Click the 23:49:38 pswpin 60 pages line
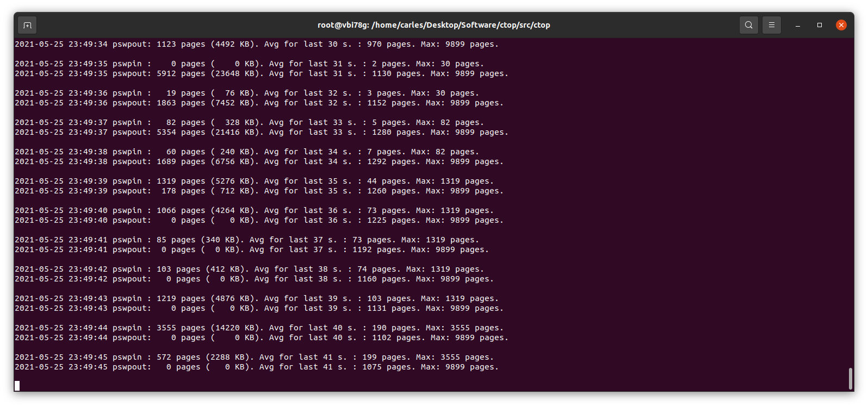 247,152
